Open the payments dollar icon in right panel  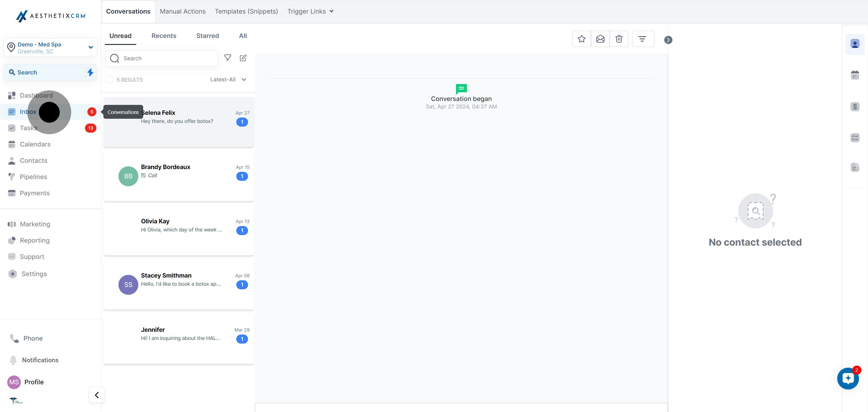pyautogui.click(x=855, y=107)
